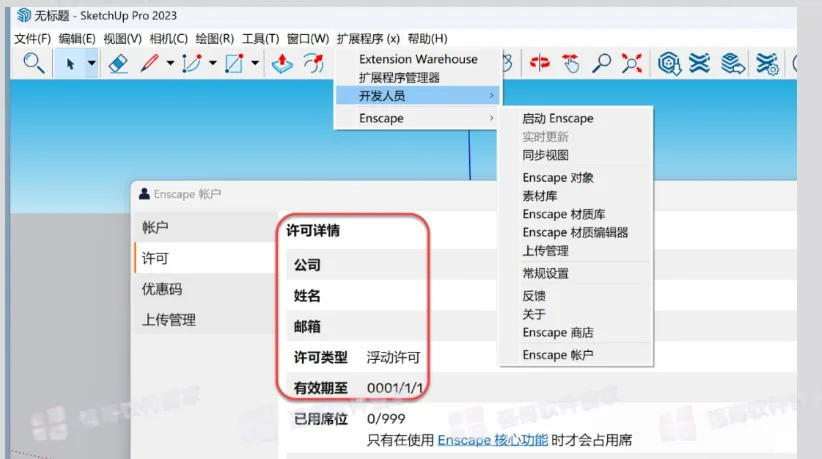Click the Send to LayOut icon
822x459 pixels.
[x=732, y=63]
